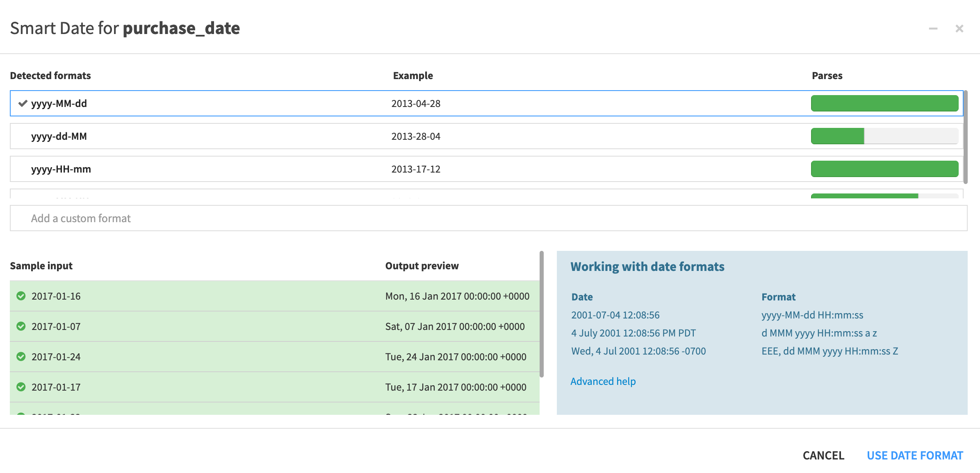Click the green check icon next to 2017-01-07
This screenshot has height=473, width=980.
pos(21,326)
